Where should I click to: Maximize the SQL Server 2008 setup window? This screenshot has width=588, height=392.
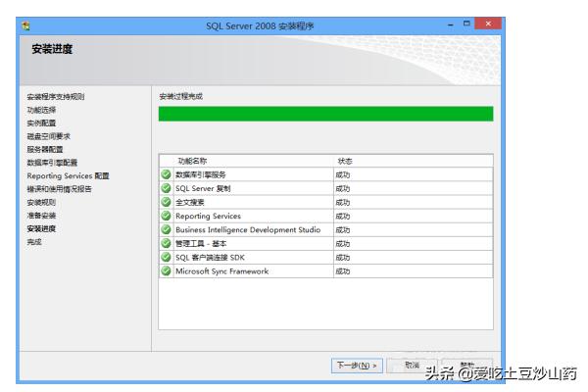pyautogui.click(x=466, y=24)
